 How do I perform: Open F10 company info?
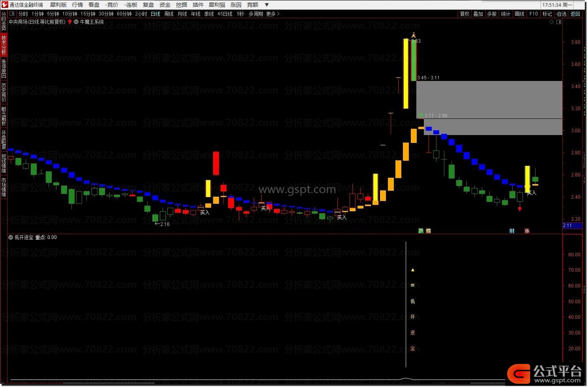coord(534,14)
